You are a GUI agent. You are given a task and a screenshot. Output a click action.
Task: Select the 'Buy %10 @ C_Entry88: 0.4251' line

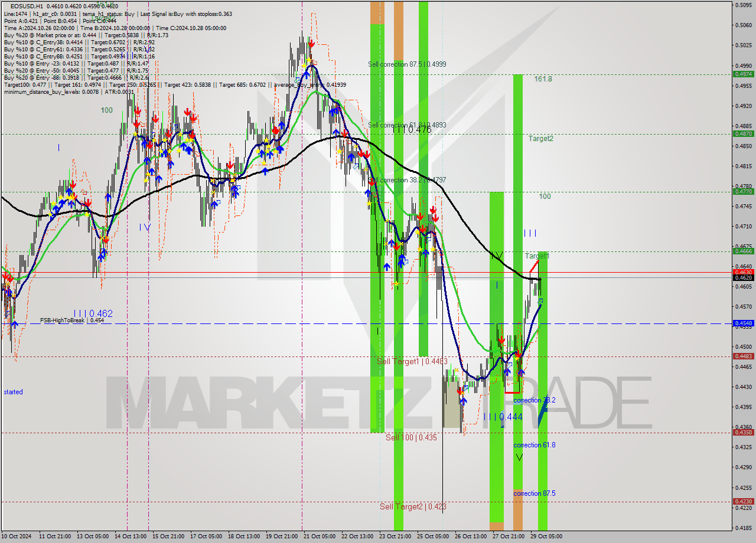click(79, 56)
